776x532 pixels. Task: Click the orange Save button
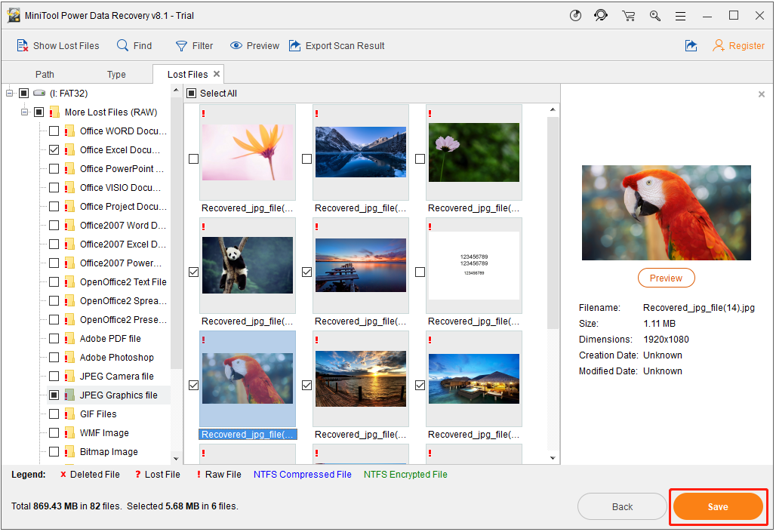click(x=718, y=507)
